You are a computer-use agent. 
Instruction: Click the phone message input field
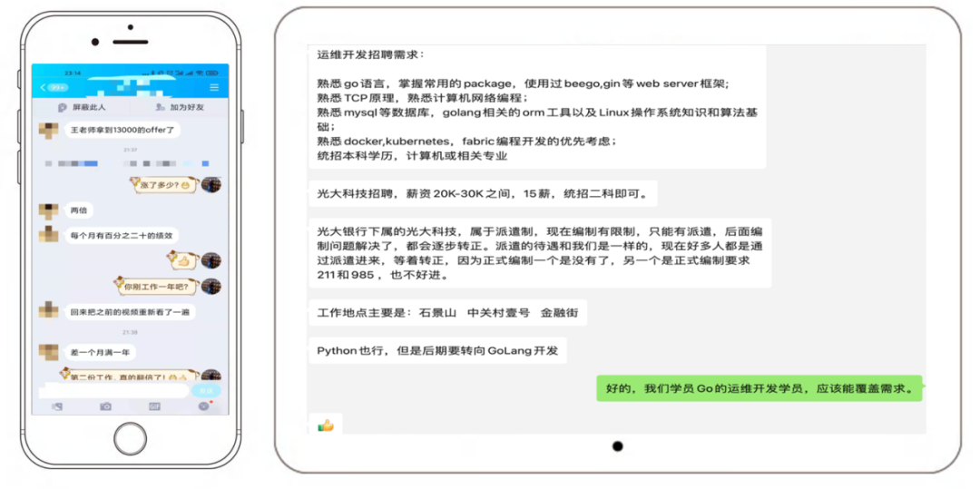coord(113,390)
